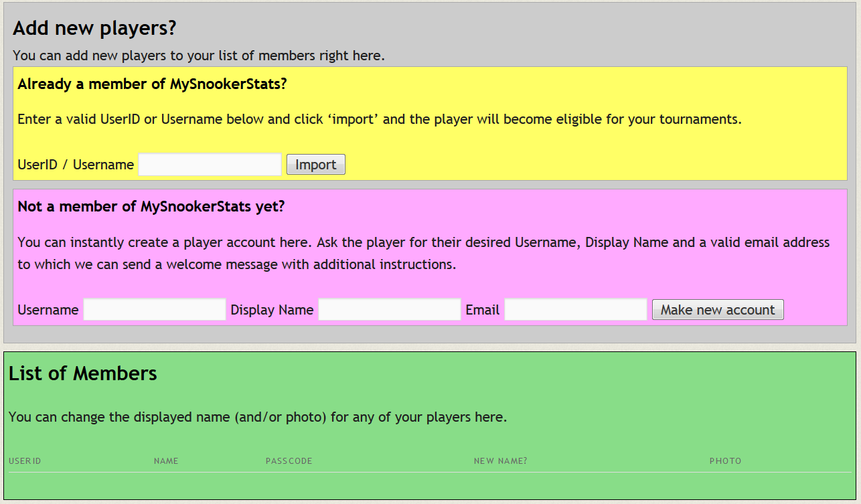Screen dimensions: 861x504
Task: Click the 'Enter a valid UserID or Username' instruction
Action: 380,120
